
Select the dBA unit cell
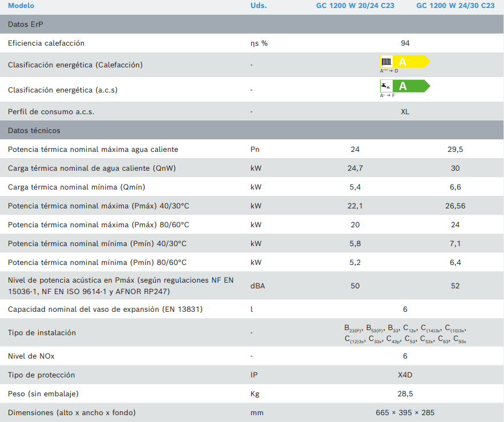tap(258, 286)
